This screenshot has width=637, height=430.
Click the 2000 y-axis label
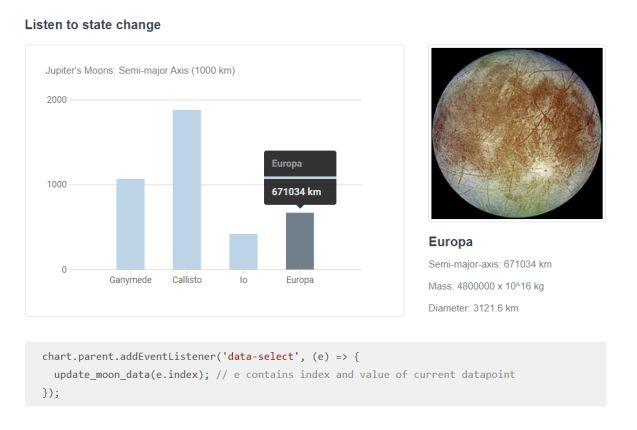point(56,100)
